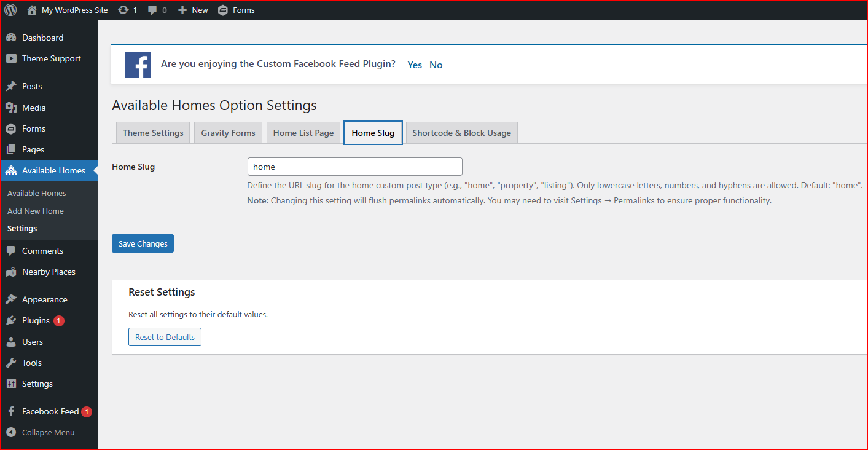Viewport: 868px width, 450px height.
Task: Click the Facebook Feed notification badge
Action: coord(87,411)
